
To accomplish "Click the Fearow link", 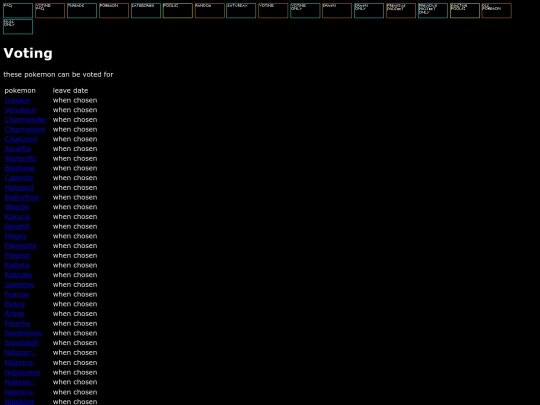I will click(17, 294).
